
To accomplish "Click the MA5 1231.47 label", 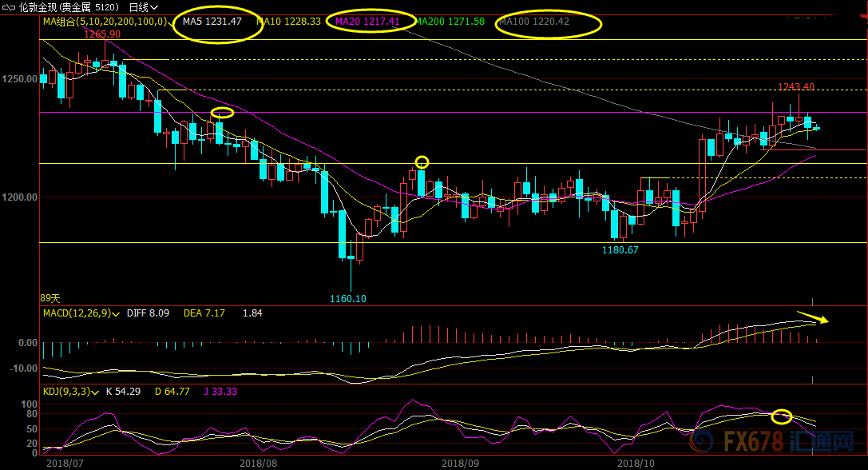I will [212, 22].
